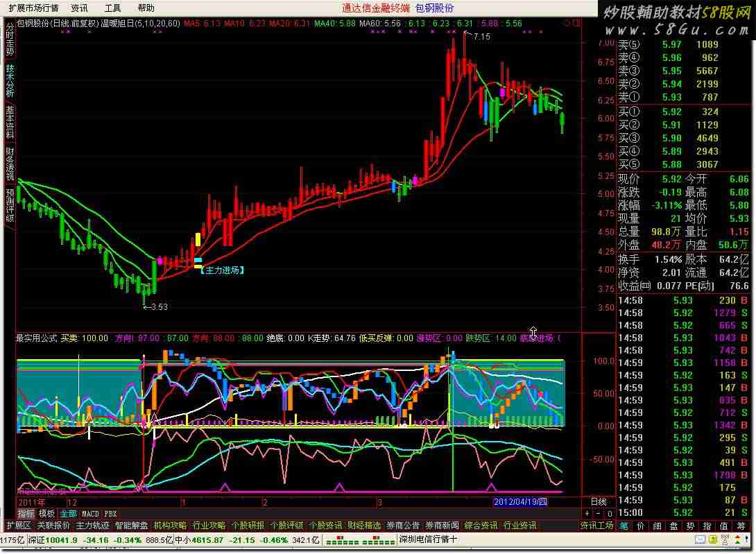Open the 扩展区 tab

tap(19, 526)
